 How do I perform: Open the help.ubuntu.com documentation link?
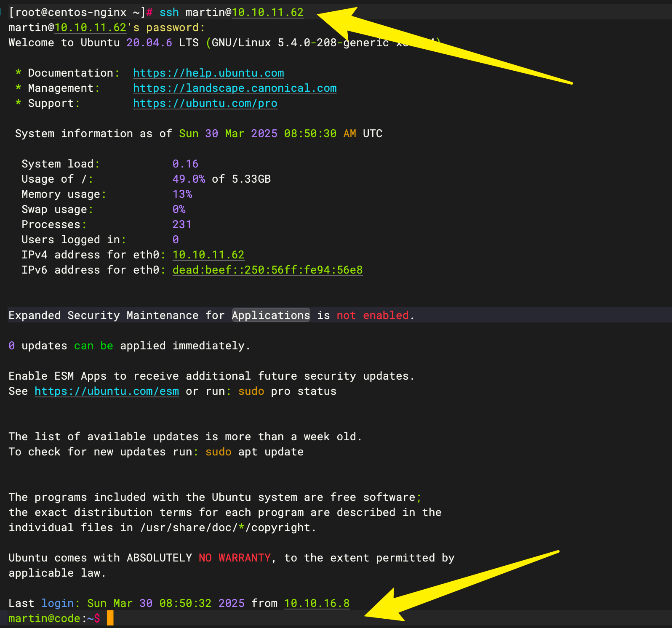click(x=208, y=73)
